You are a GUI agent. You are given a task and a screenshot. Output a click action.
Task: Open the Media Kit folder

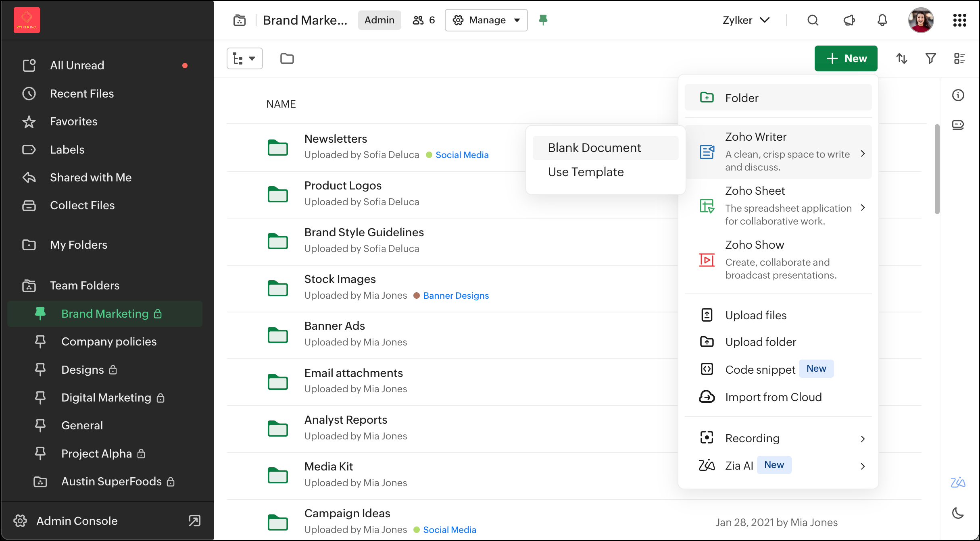(x=328, y=466)
